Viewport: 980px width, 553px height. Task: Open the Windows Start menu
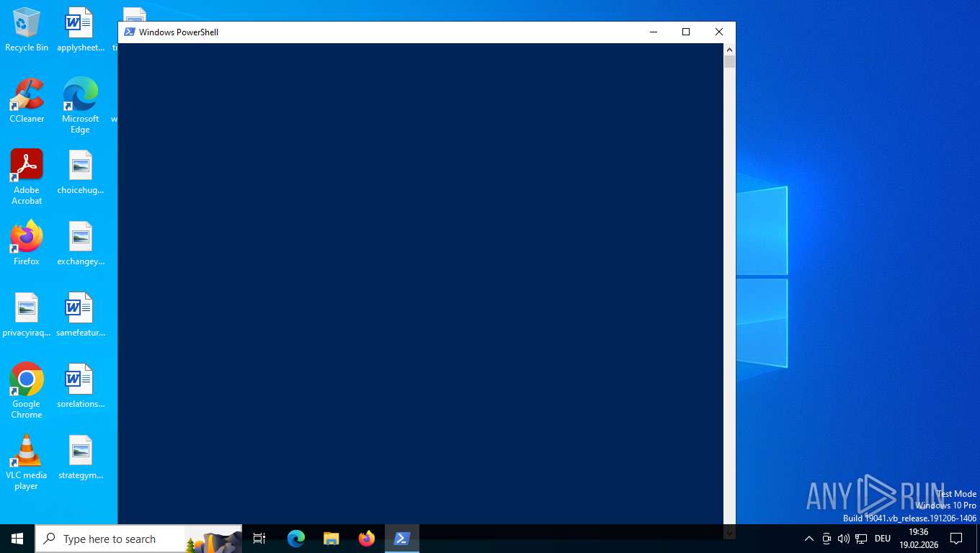click(x=17, y=539)
